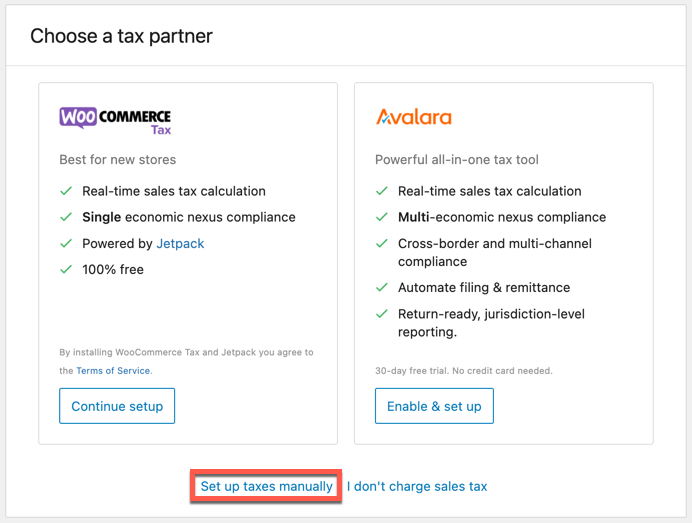Select Set up taxes manually
Screen dimensions: 692x523
pos(266,486)
